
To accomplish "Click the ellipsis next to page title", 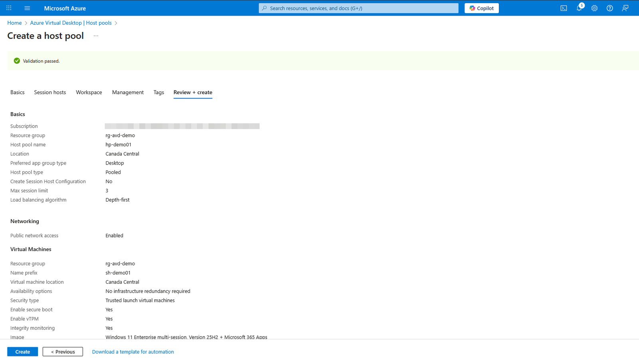I will click(x=96, y=36).
